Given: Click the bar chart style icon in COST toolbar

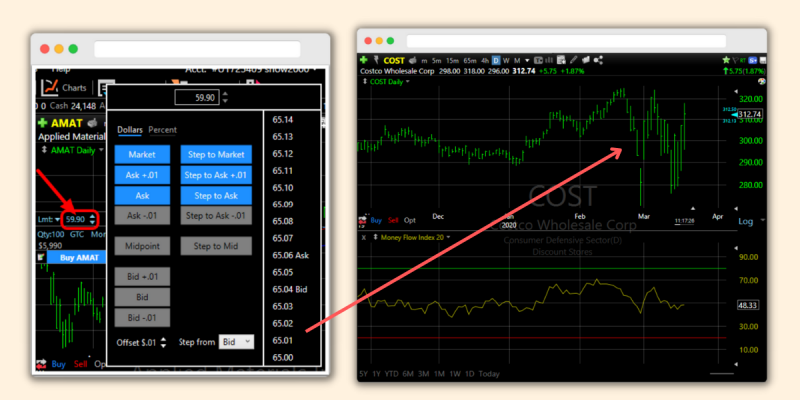Looking at the screenshot, I should pos(549,60).
